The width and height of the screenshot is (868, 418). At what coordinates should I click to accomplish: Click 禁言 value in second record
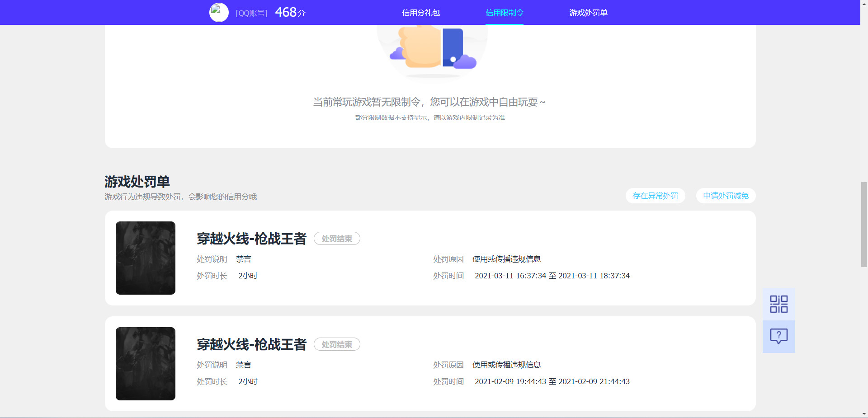point(243,365)
